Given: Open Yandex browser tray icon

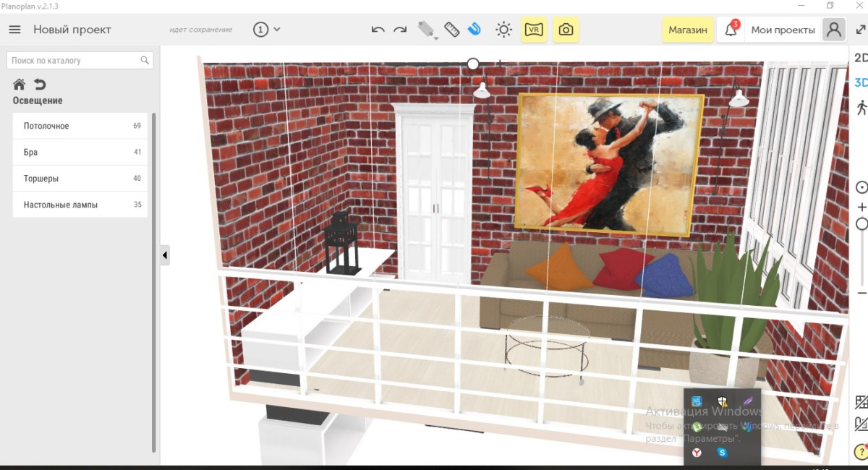Looking at the screenshot, I should (697, 452).
